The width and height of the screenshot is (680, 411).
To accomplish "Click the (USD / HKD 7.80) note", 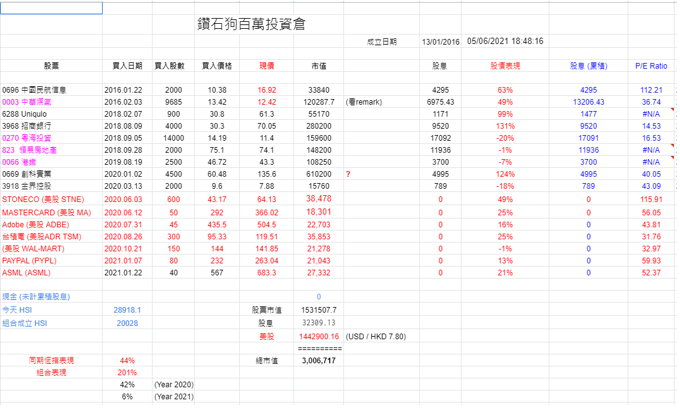I will (376, 336).
